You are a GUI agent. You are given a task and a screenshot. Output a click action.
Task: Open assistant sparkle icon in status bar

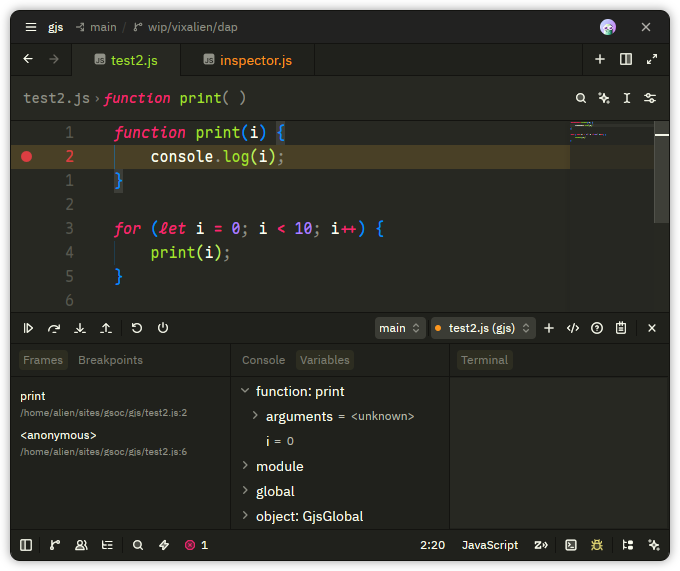click(x=654, y=545)
